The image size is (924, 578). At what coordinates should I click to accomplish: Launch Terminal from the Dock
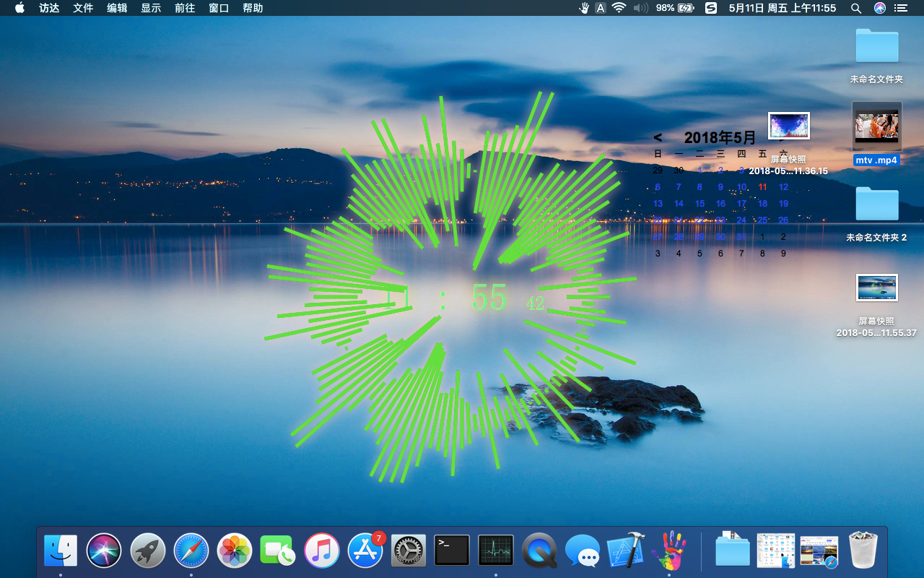coord(452,551)
